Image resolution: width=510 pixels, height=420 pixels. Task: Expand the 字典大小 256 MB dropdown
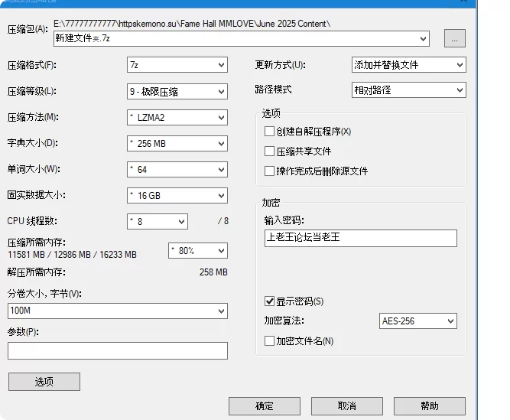pyautogui.click(x=177, y=144)
